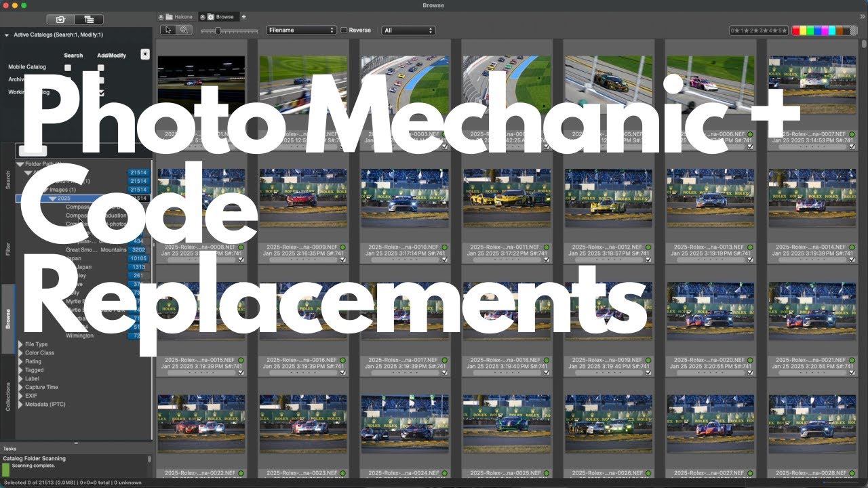
Task: Close the Hakone tab
Action: click(161, 16)
